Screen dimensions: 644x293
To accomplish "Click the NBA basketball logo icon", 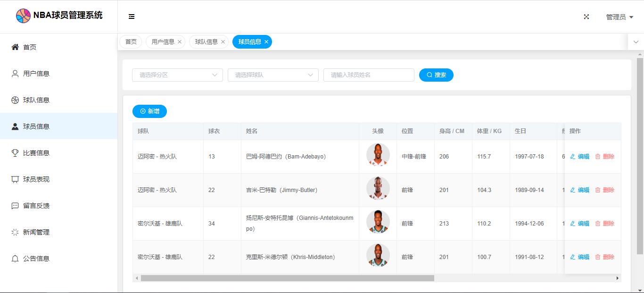I will [x=23, y=16].
